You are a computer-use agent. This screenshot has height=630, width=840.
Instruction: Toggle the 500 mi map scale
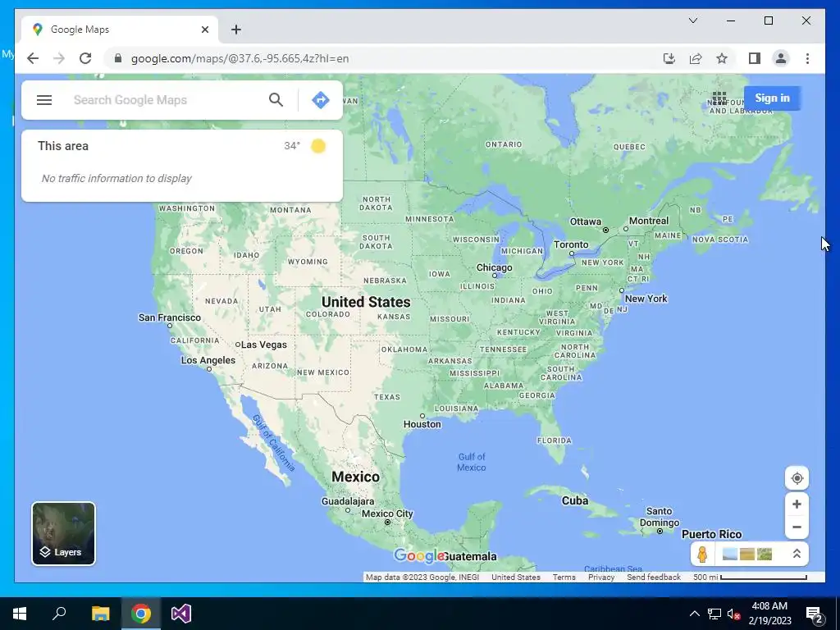(750, 577)
